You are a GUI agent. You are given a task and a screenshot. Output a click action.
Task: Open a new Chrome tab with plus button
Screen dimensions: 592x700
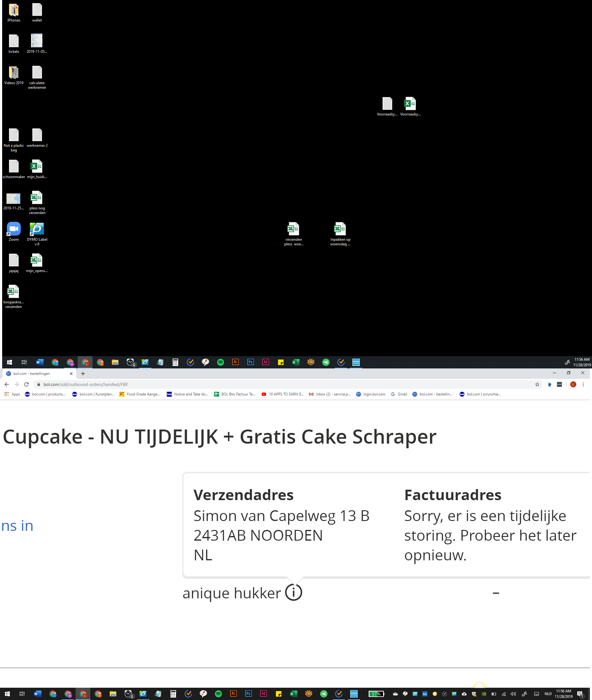click(x=83, y=373)
